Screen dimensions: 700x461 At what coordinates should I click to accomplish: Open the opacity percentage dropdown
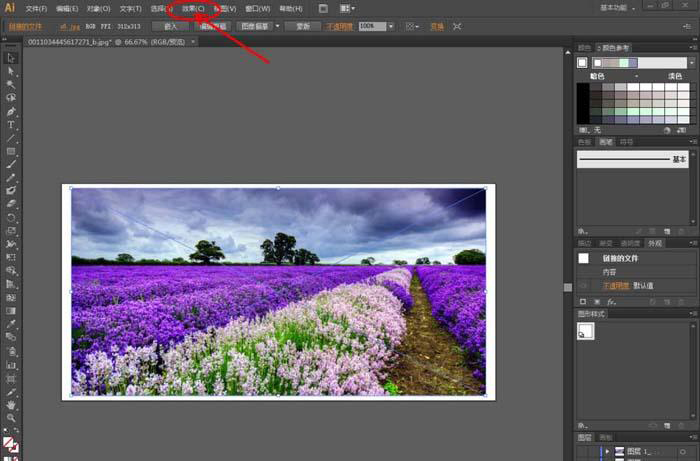[391, 26]
